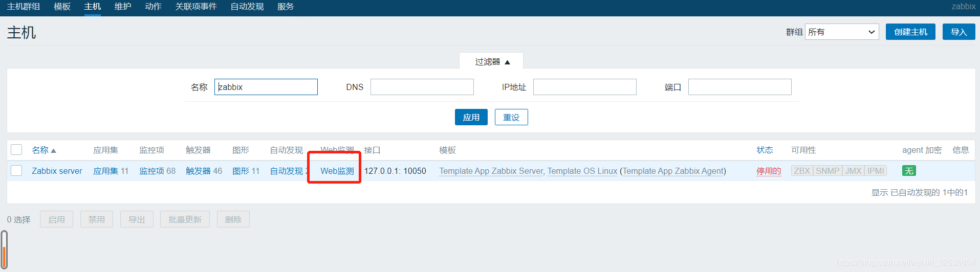Click the 127.0.0.1: 10050 interface text
Viewport: 980px width, 272px height.
tap(395, 171)
